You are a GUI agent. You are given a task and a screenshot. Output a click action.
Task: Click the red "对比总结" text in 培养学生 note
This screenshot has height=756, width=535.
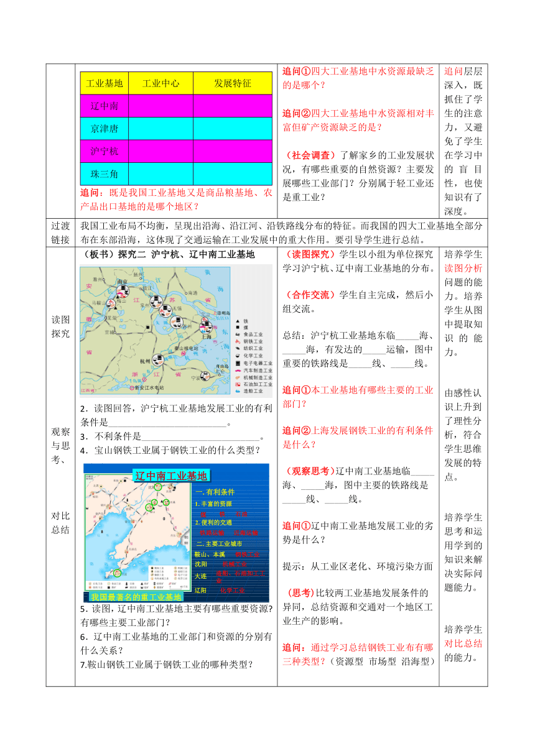coord(463,643)
